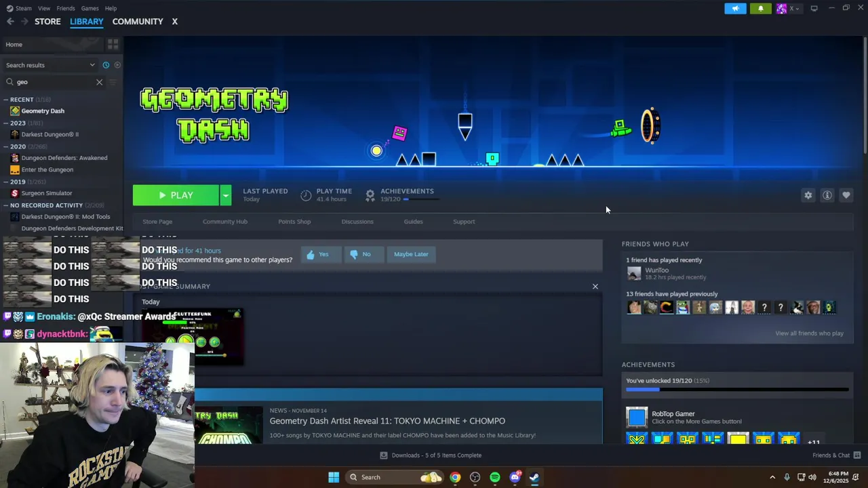This screenshot has width=868, height=488.
Task: Open the View menu
Action: [44, 8]
